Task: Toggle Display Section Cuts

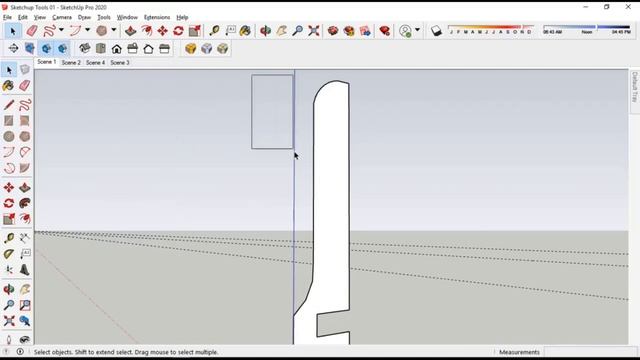Action: [46, 49]
